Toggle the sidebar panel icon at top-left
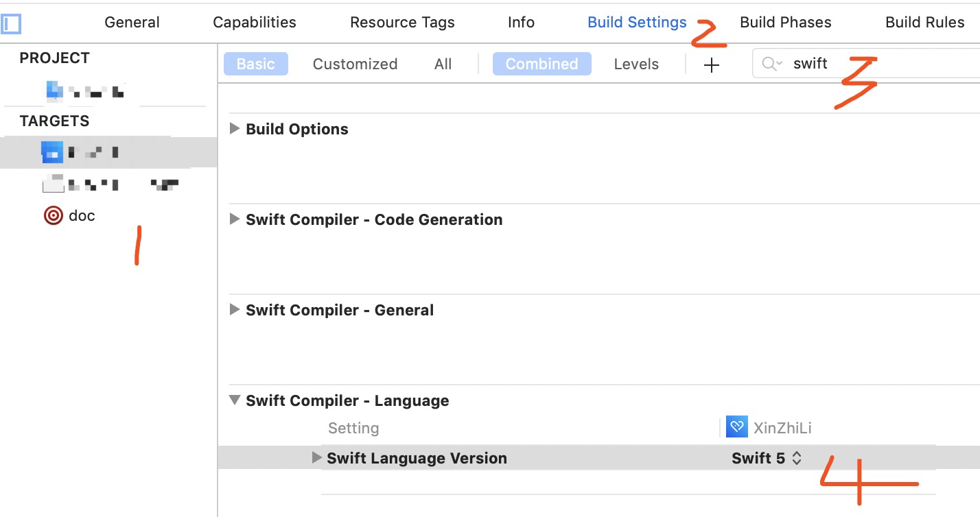The image size is (980, 517). 11,24
